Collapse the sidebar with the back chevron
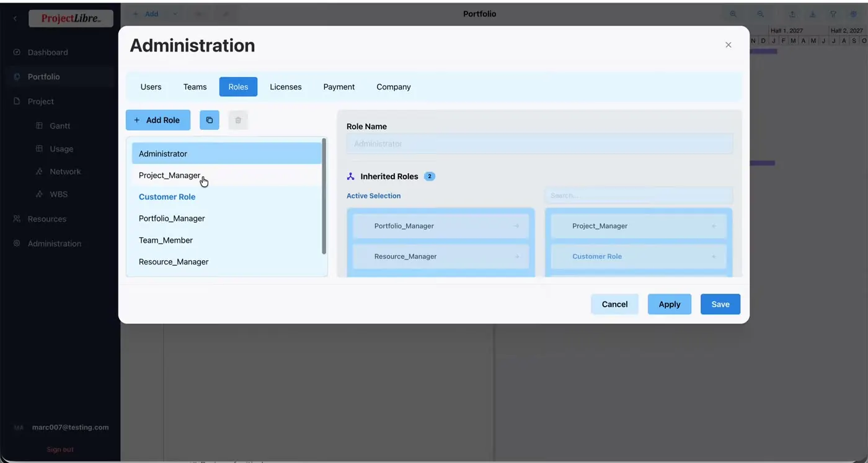 click(15, 19)
